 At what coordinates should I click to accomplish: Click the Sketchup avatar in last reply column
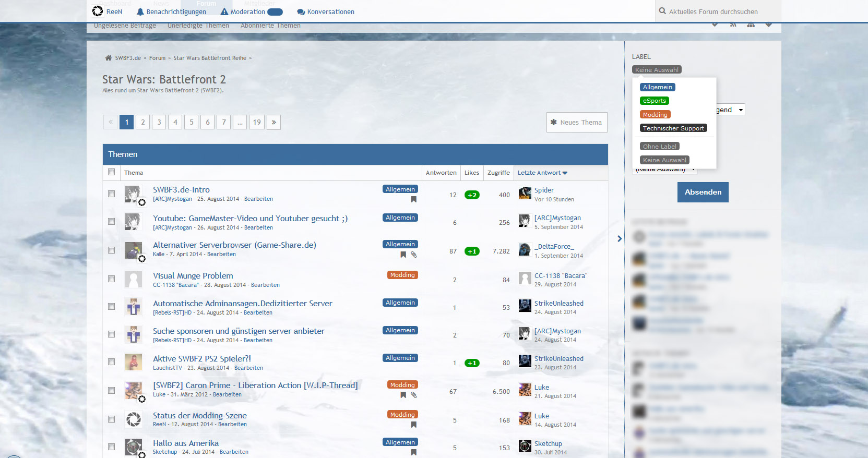(x=525, y=445)
